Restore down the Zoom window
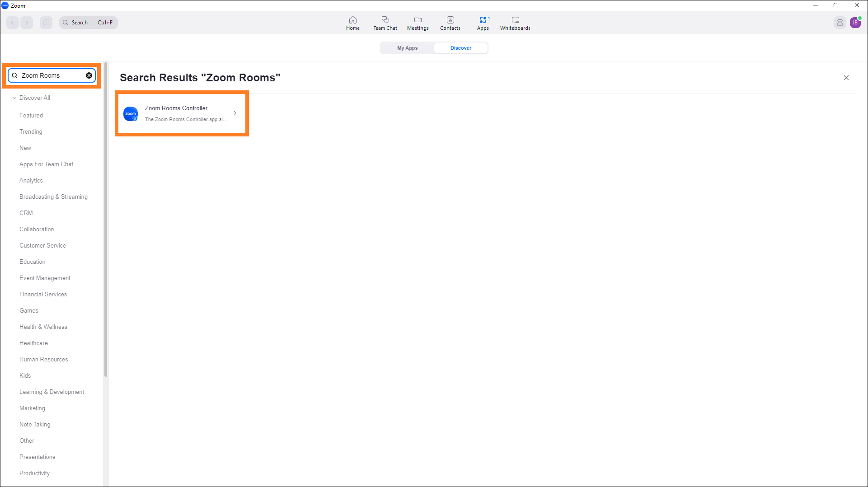The height and width of the screenshot is (487, 868). 836,5
